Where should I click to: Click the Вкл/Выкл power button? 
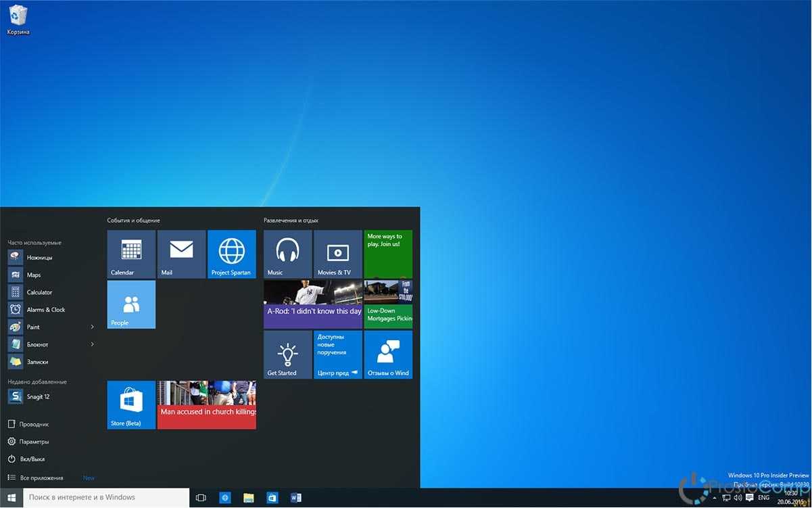32,459
